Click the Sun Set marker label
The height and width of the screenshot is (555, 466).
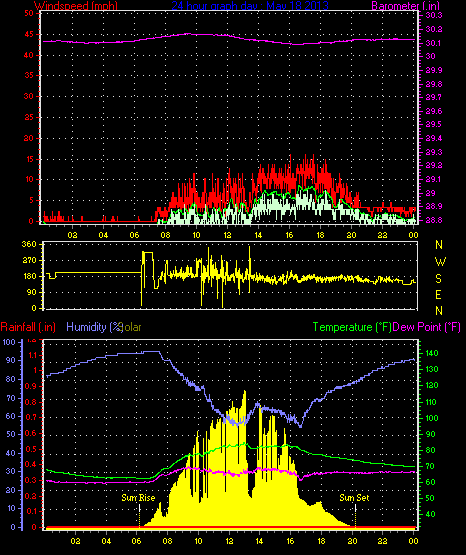point(354,498)
